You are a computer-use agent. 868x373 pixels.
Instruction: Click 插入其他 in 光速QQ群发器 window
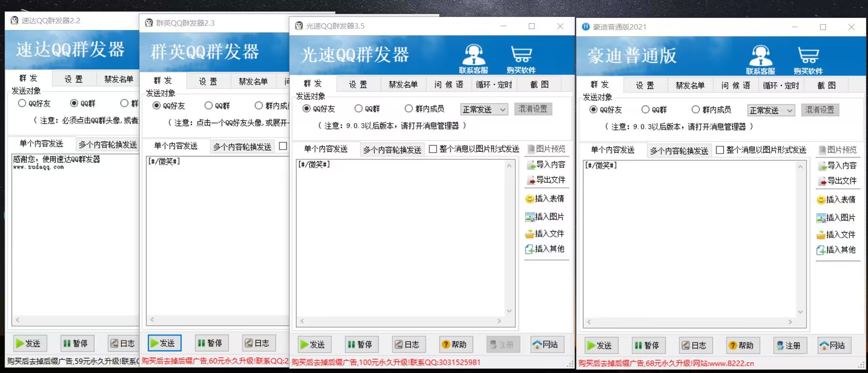coord(545,249)
